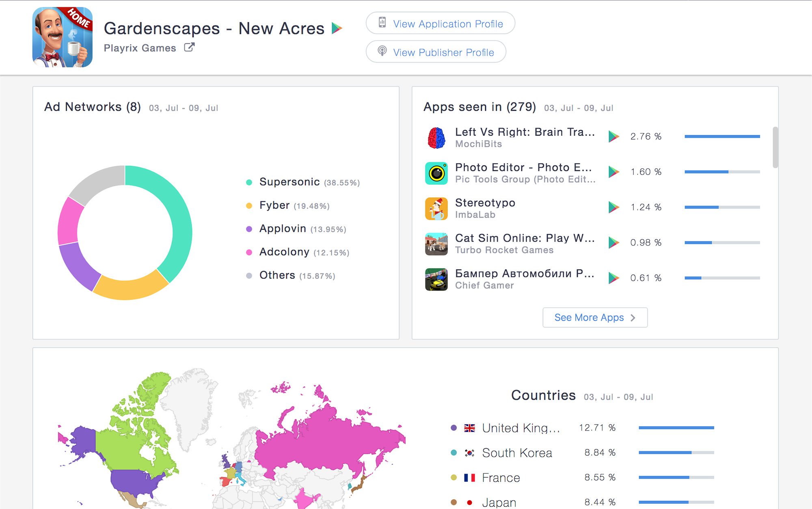This screenshot has height=509, width=812.
Task: Click the gray Others legend dot
Action: (x=249, y=276)
